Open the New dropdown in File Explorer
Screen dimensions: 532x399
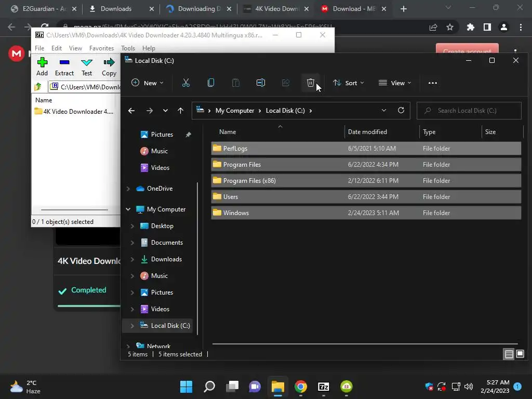(x=148, y=83)
